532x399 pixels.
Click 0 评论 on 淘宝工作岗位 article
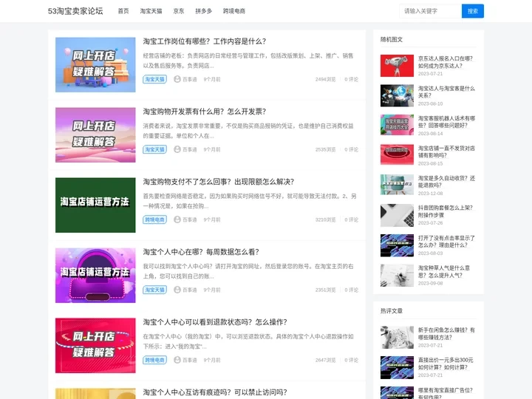click(351, 79)
